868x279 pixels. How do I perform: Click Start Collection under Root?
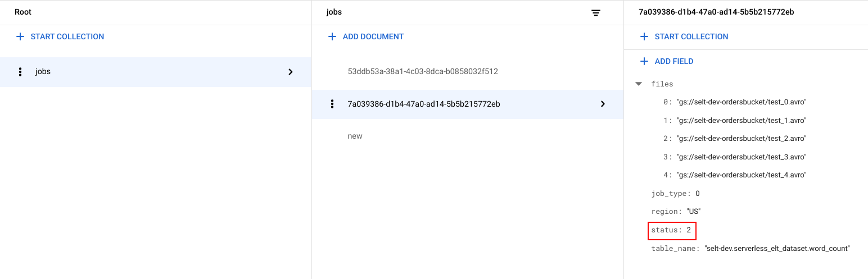[67, 36]
